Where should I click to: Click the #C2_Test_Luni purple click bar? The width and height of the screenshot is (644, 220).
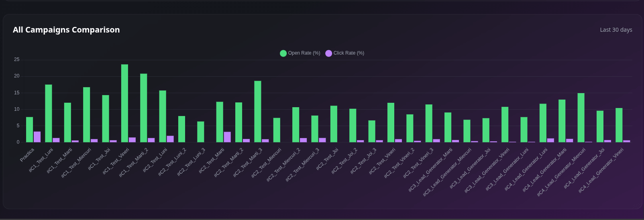click(x=170, y=139)
